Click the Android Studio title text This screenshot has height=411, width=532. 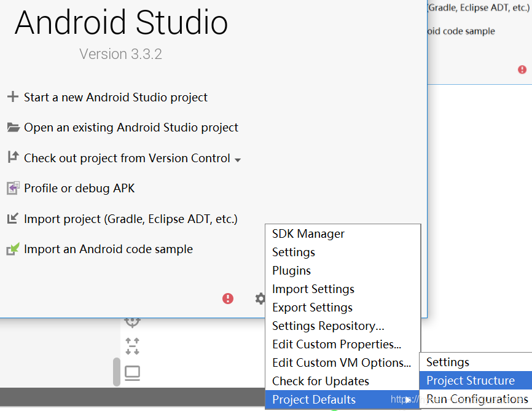(x=121, y=22)
